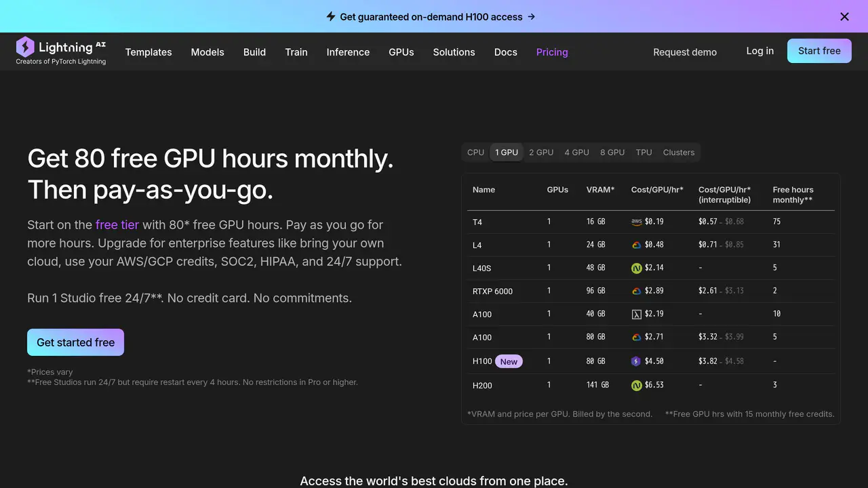The height and width of the screenshot is (488, 868).
Task: Click the Log in link
Action: click(760, 51)
